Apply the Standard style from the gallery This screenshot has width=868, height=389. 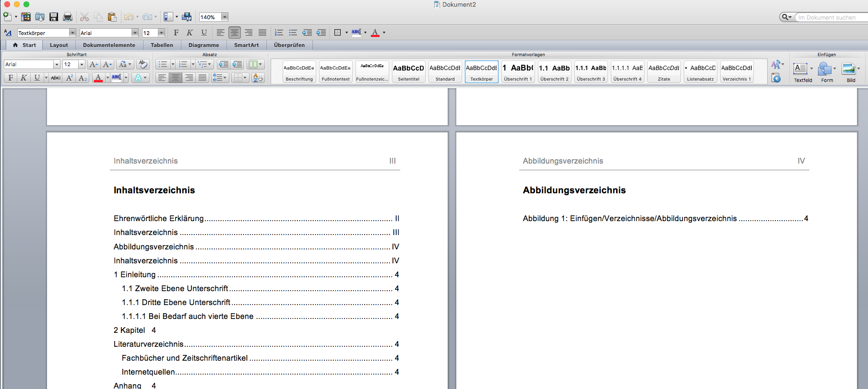tap(445, 71)
